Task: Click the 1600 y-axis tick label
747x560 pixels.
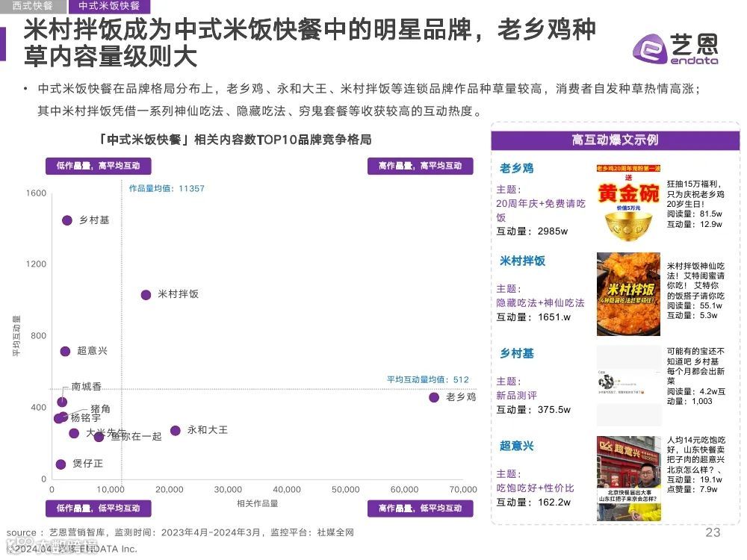Action: click(x=36, y=193)
